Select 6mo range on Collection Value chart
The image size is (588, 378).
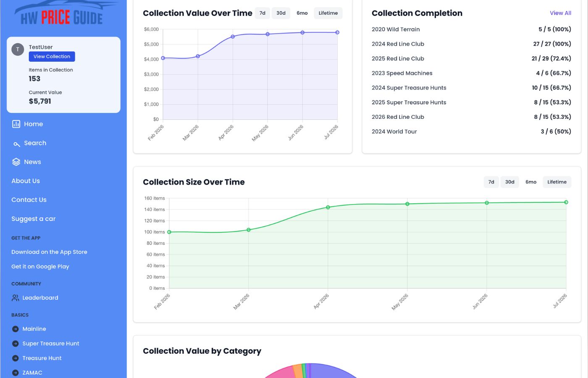point(302,13)
